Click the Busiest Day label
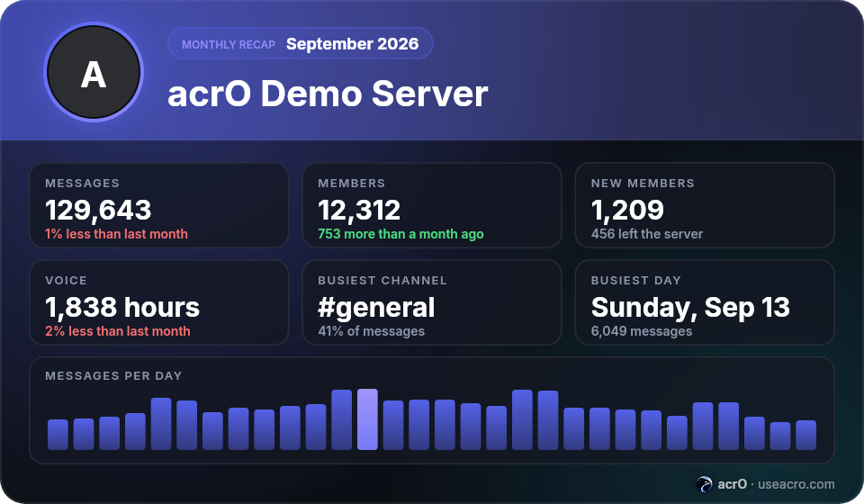Image resolution: width=864 pixels, height=504 pixels. (x=636, y=281)
